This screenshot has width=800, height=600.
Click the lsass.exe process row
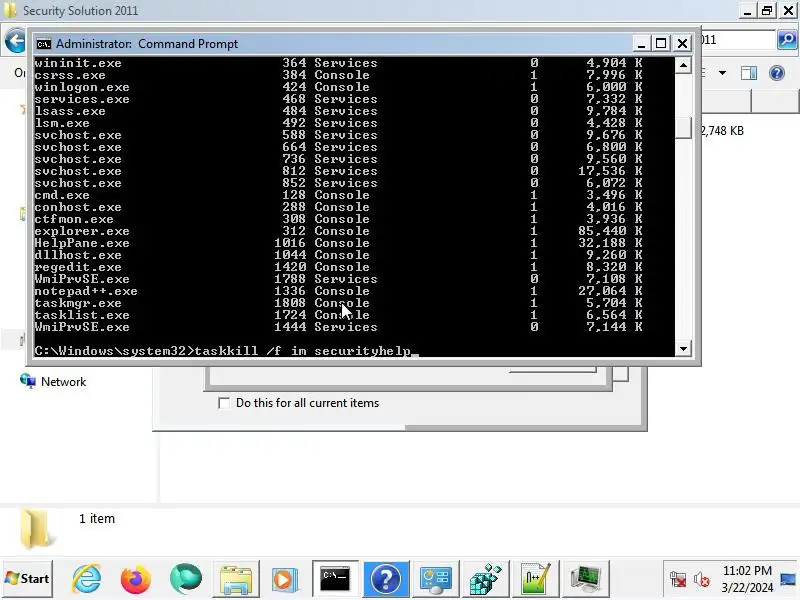pyautogui.click(x=338, y=111)
